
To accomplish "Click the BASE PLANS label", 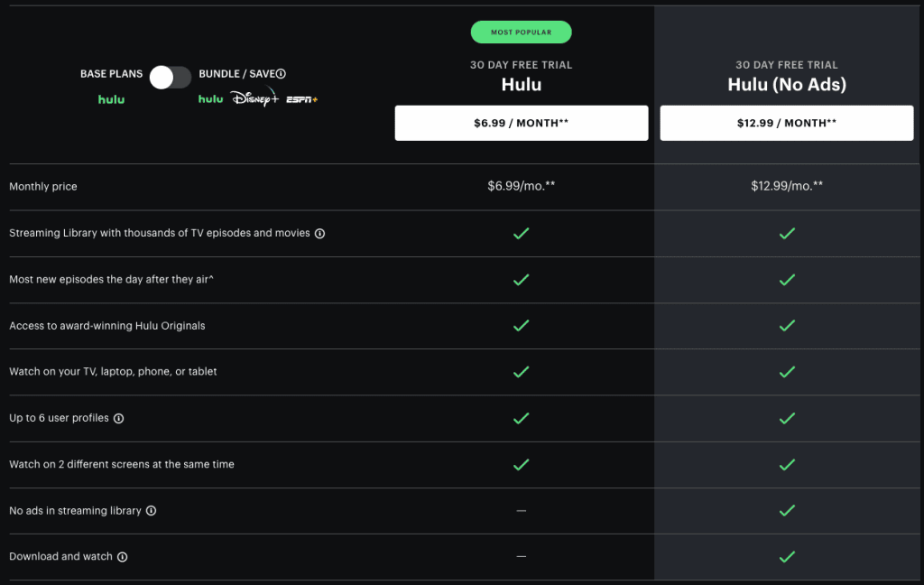I will [x=111, y=74].
